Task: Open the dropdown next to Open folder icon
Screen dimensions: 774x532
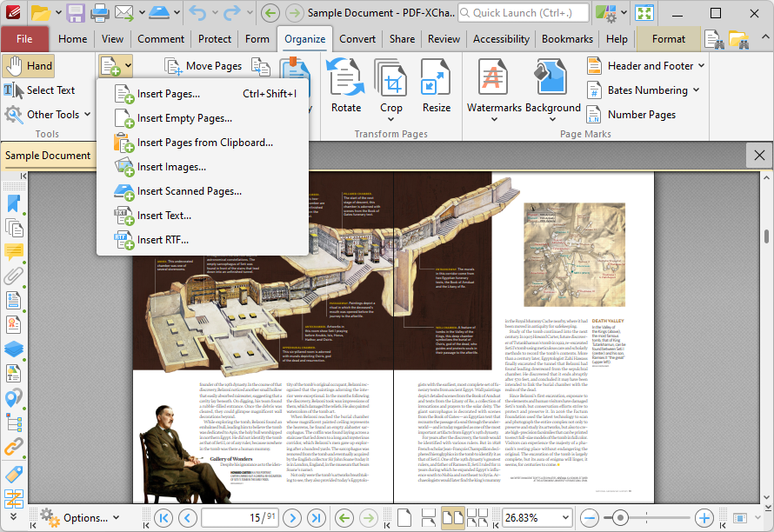Action: 57,13
